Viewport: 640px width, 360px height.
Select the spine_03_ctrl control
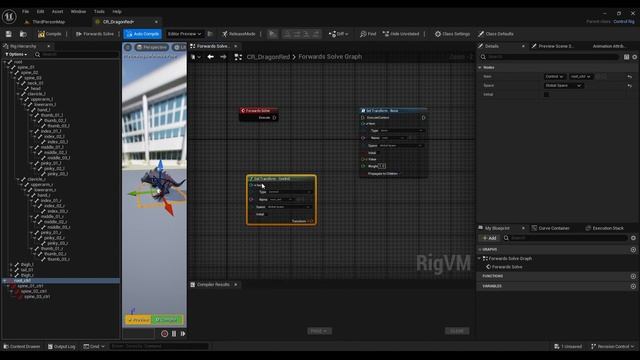pos(37,297)
